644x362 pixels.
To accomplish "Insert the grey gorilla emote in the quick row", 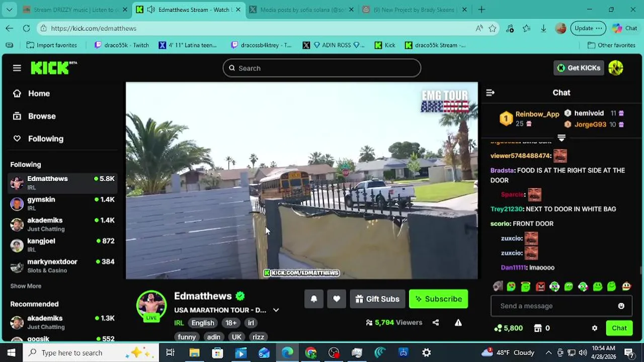I will 497,287.
